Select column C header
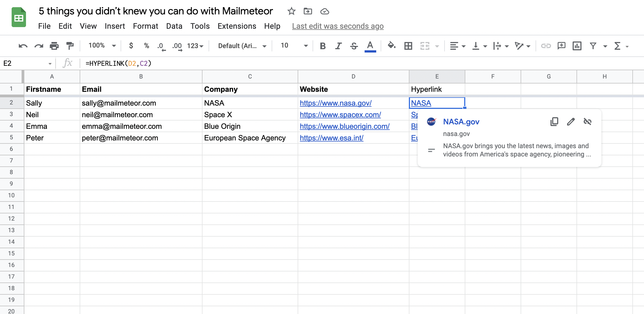The image size is (644, 314). (x=250, y=77)
